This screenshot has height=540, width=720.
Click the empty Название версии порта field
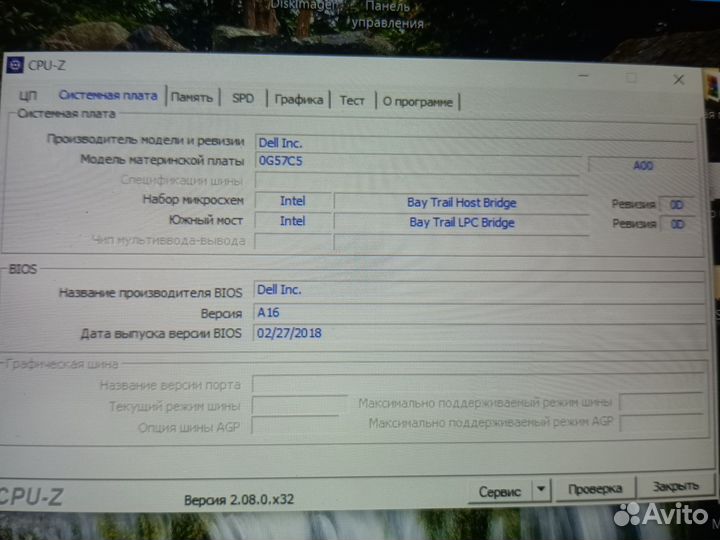478,383
